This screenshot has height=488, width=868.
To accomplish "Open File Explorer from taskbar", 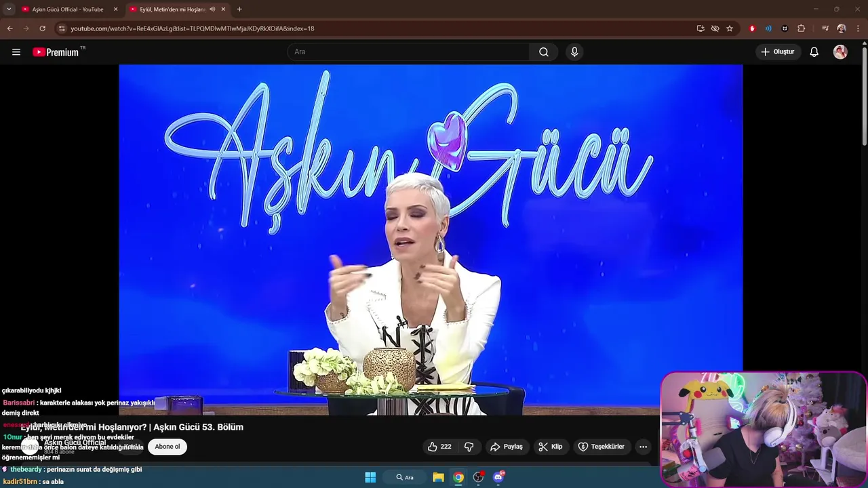I will click(x=439, y=477).
